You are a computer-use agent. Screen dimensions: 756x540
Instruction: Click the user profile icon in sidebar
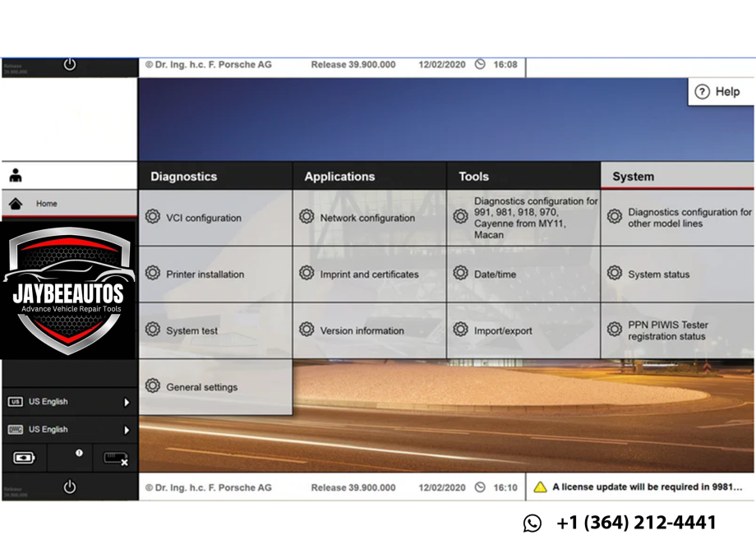(16, 176)
